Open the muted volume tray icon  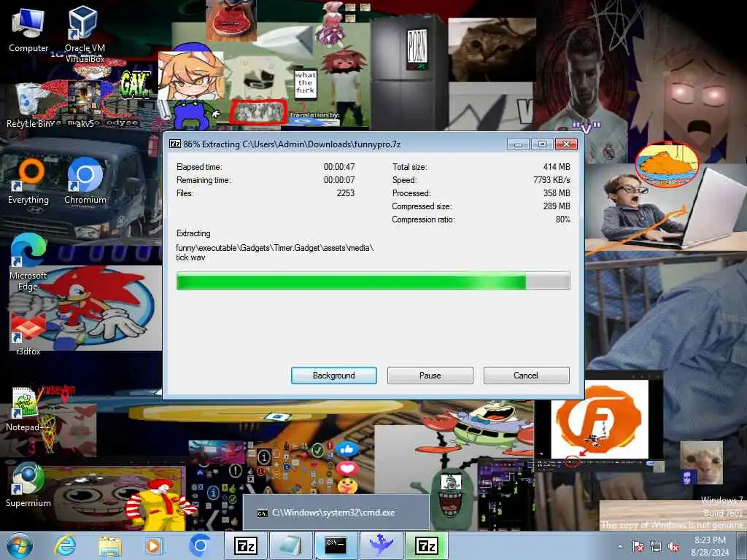[673, 546]
